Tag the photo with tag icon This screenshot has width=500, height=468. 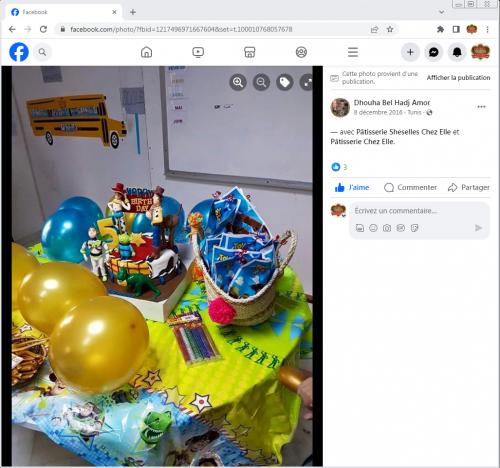[285, 82]
